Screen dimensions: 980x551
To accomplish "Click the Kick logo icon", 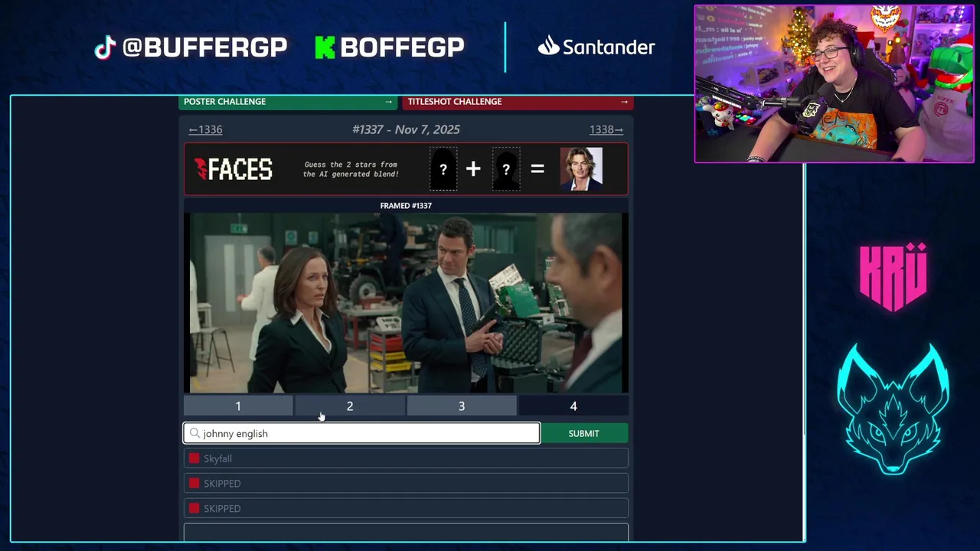I will click(x=325, y=47).
